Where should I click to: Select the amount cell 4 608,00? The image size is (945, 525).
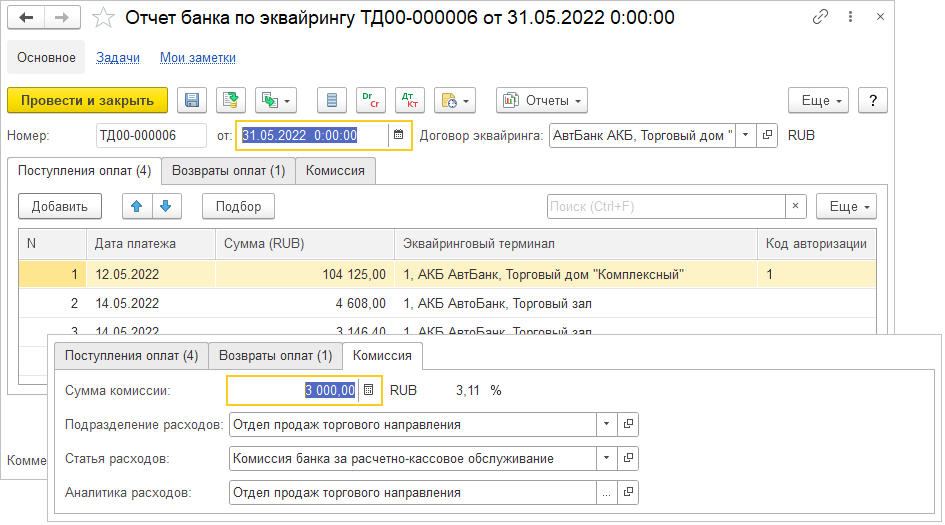coord(304,303)
